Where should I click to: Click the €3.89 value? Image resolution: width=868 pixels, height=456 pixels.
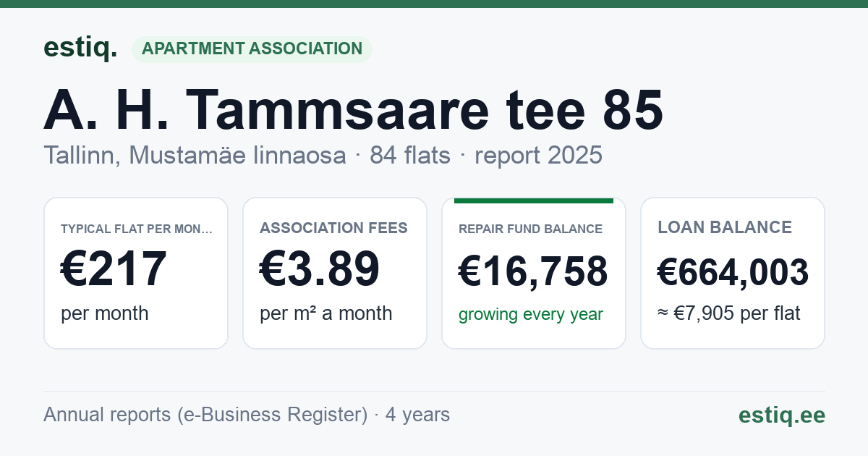click(320, 269)
